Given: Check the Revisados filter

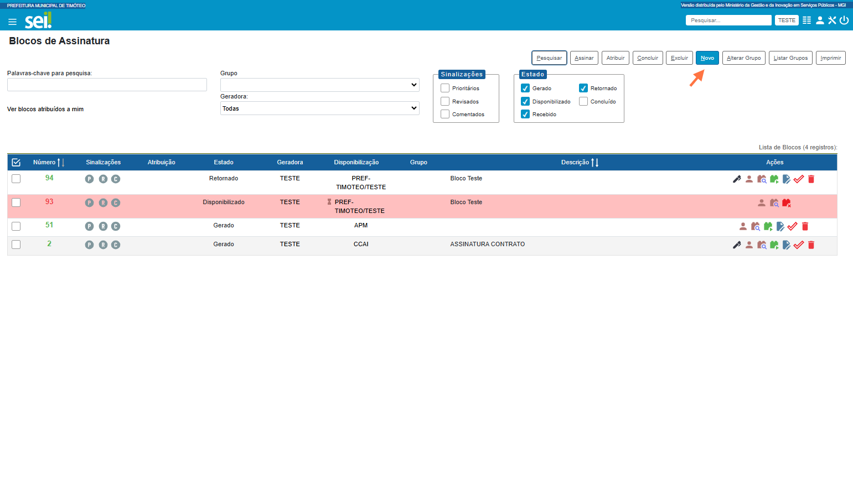Looking at the screenshot, I should click(445, 101).
